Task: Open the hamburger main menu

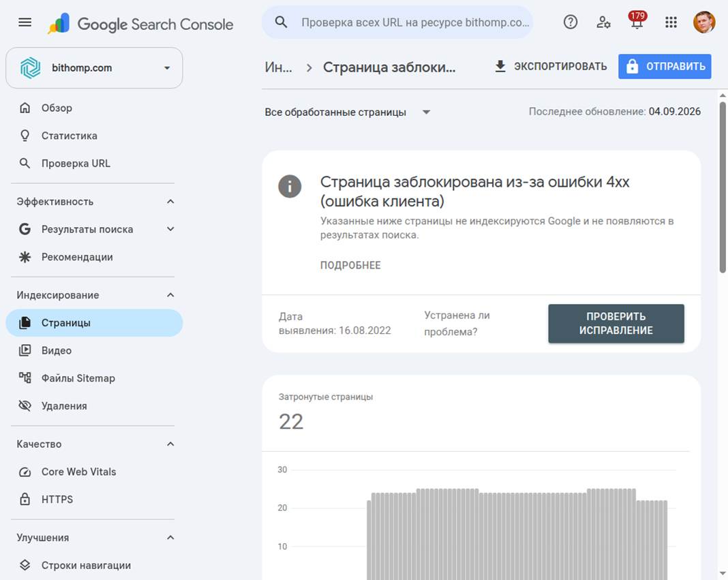Action: 25,22
